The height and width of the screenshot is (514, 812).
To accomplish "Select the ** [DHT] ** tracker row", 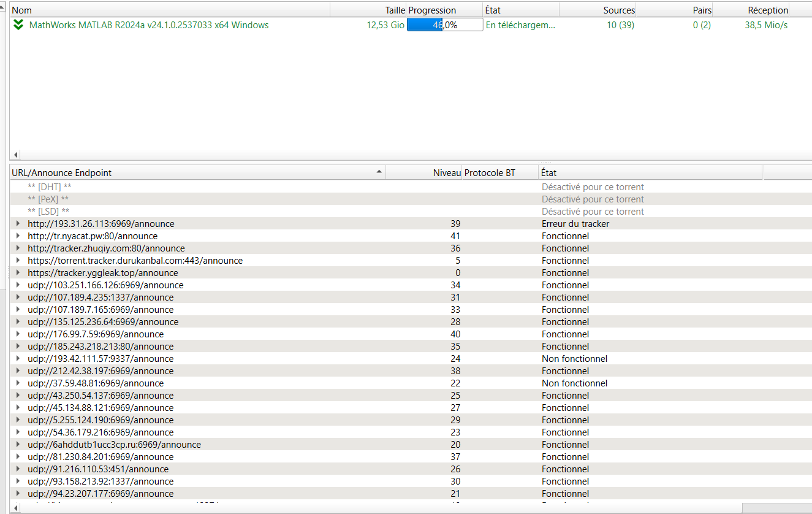I will (50, 187).
